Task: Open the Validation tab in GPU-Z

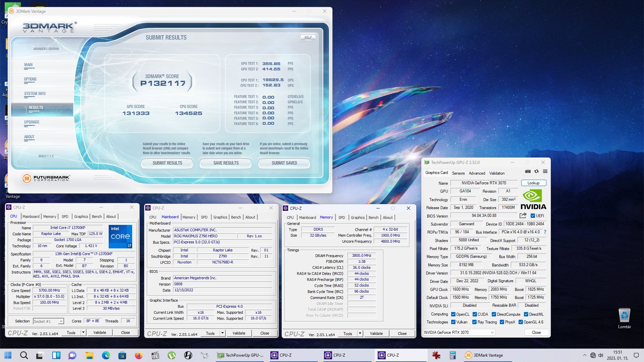Action: pos(497,173)
